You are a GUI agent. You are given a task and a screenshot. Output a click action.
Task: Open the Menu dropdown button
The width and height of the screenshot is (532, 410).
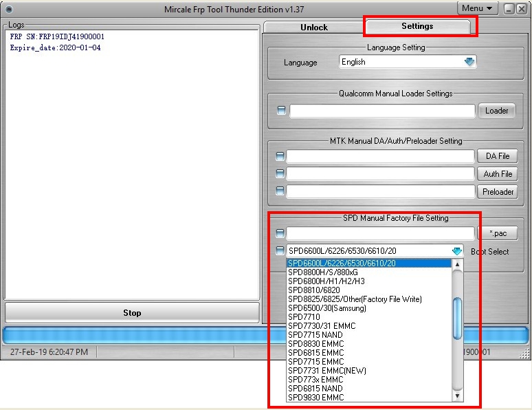478,8
